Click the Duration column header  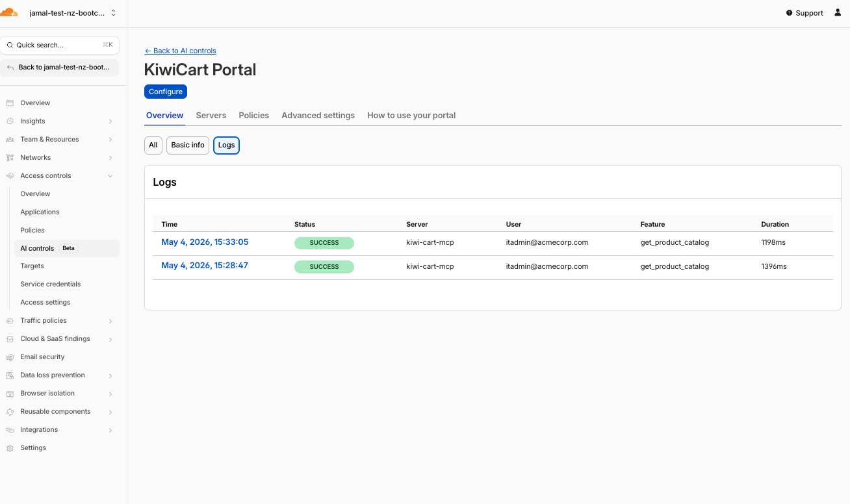pyautogui.click(x=775, y=224)
